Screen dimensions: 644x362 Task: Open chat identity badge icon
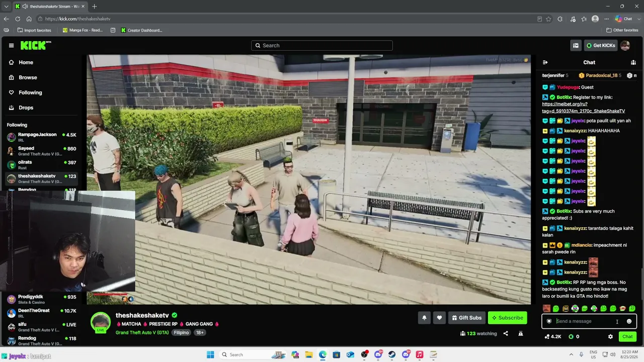[549, 321]
